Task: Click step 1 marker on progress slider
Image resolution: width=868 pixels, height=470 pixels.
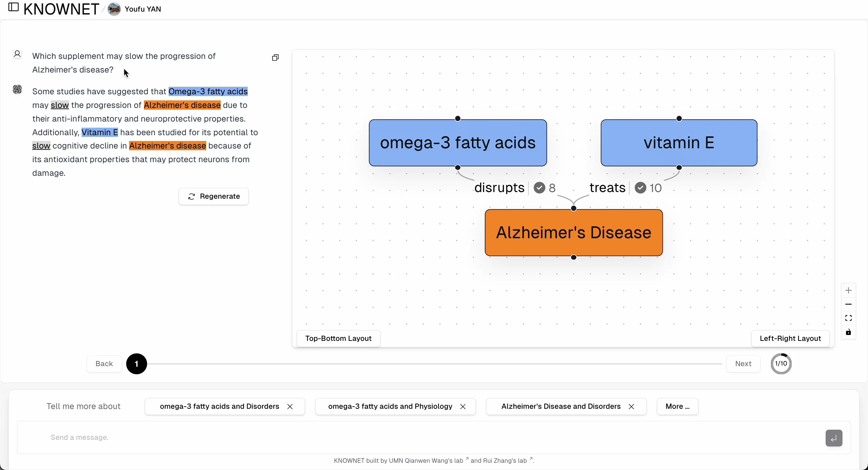Action: click(x=136, y=364)
